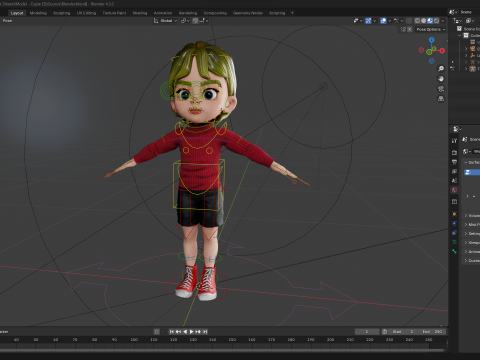Open the orange Object properties tab
The width and height of the screenshot is (480, 360).
point(454,214)
